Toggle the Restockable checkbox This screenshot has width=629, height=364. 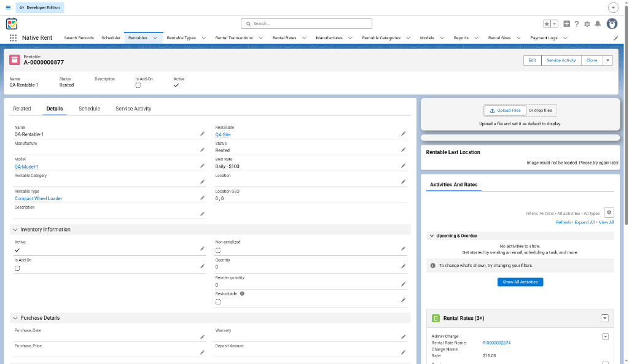[x=218, y=302]
